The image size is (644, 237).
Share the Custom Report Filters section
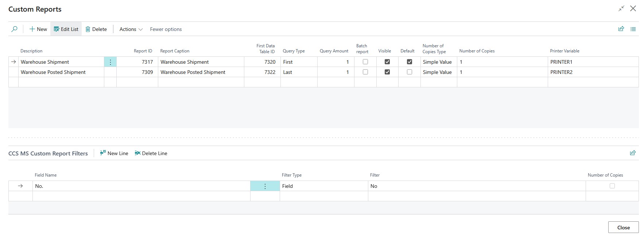[633, 153]
